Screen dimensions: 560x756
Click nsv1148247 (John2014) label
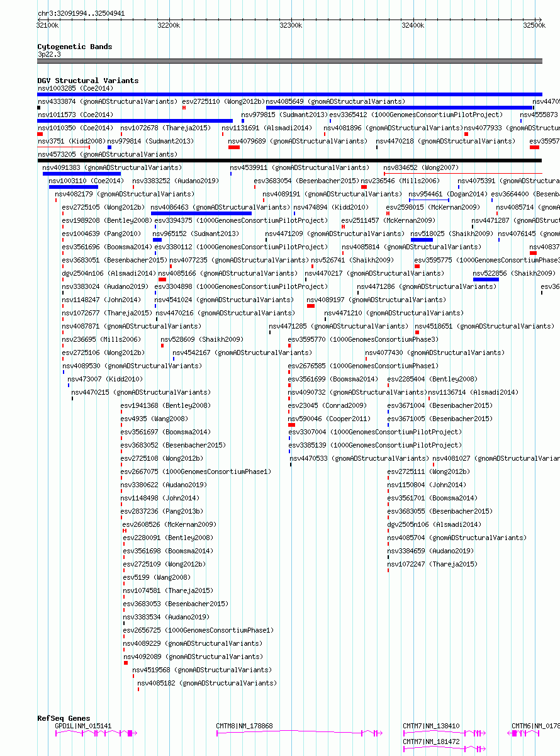point(101,300)
